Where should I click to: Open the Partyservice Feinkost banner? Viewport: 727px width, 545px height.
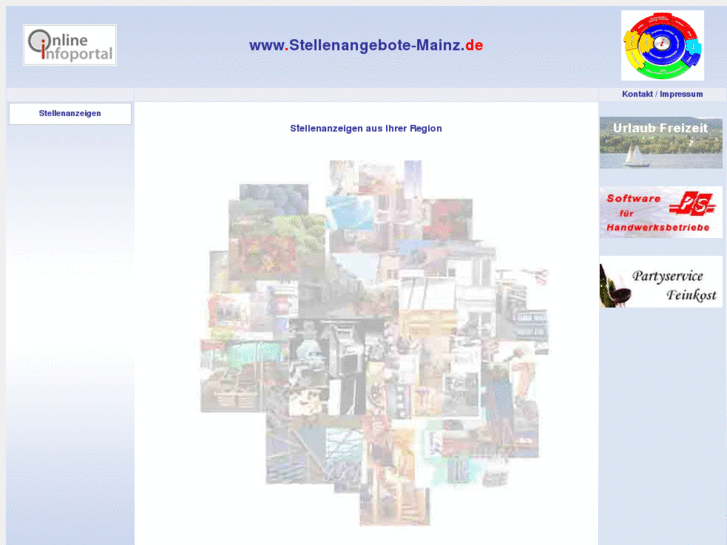[661, 282]
